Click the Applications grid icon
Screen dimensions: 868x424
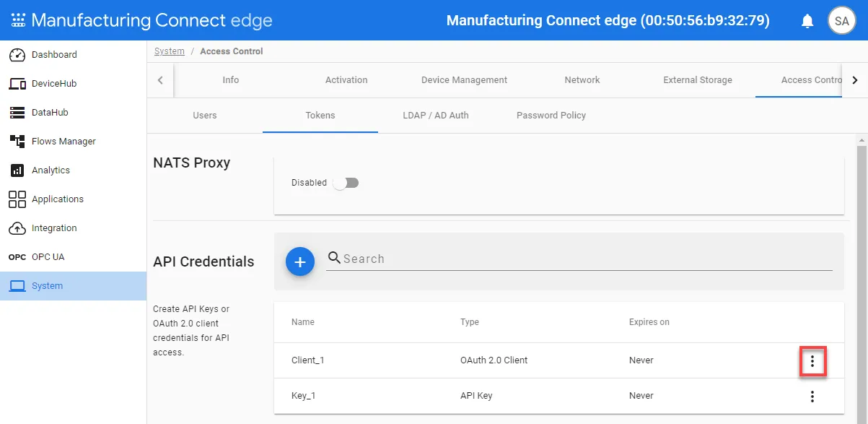17,199
